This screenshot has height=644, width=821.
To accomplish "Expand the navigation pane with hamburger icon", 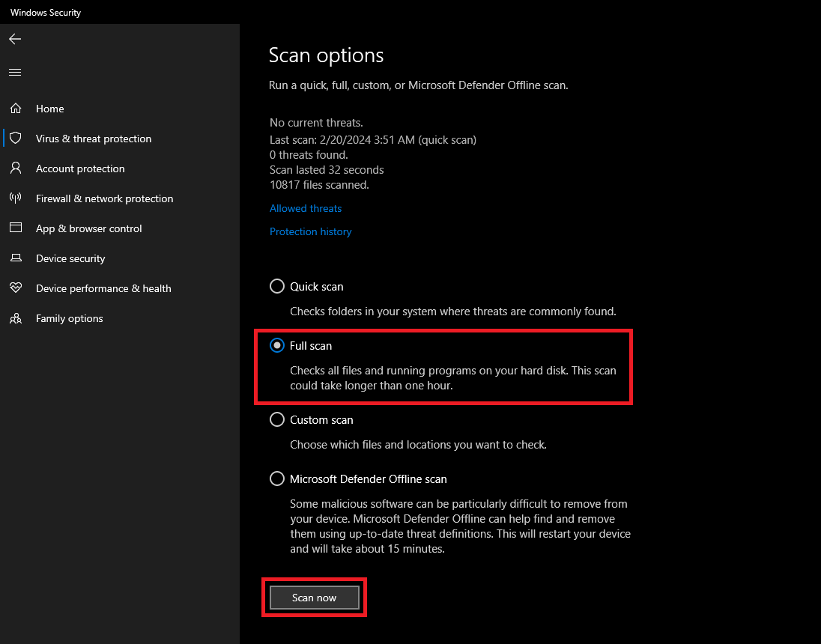I will coord(14,72).
